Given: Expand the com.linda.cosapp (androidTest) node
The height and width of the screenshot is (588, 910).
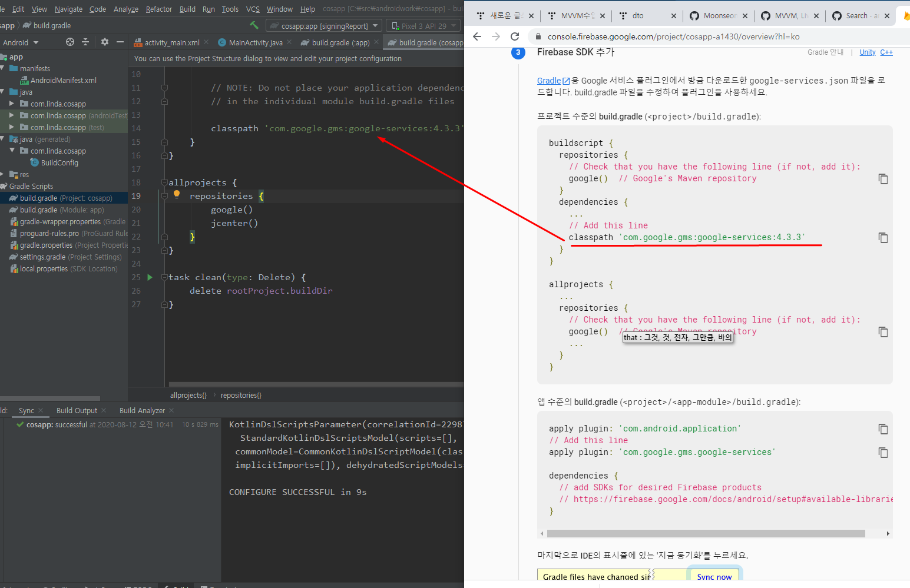Looking at the screenshot, I should [x=11, y=115].
